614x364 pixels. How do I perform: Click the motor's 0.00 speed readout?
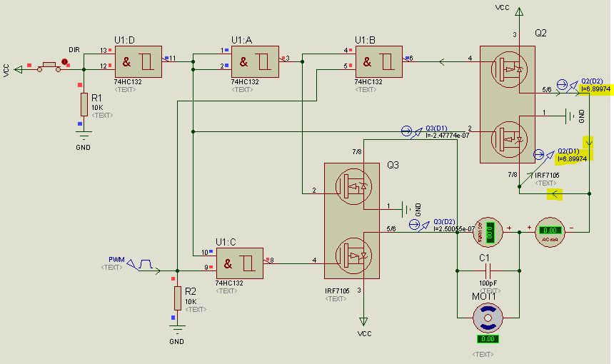[x=488, y=339]
